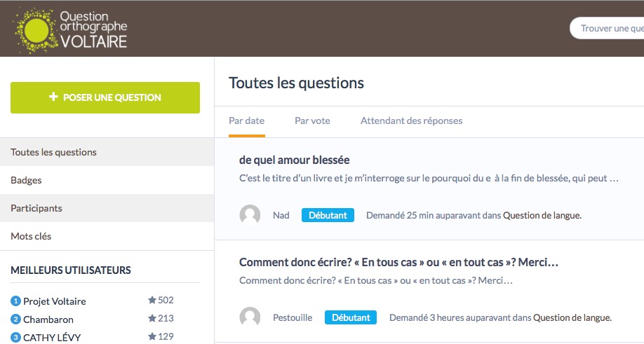Click rank badge number 3 icon
This screenshot has height=344, width=644.
click(15, 338)
